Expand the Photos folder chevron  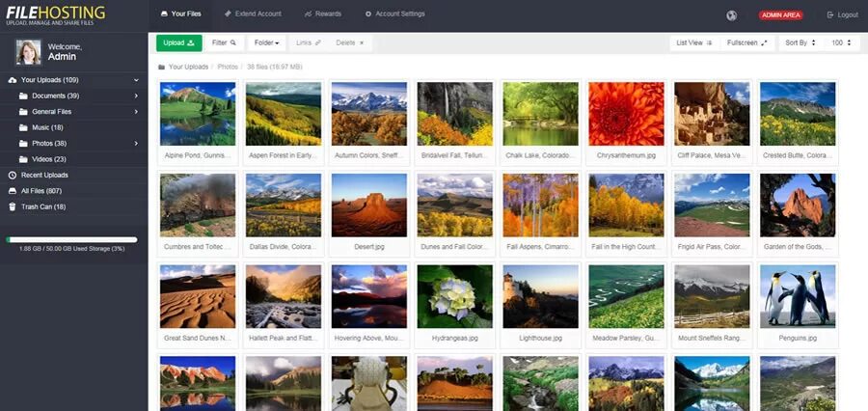point(136,144)
